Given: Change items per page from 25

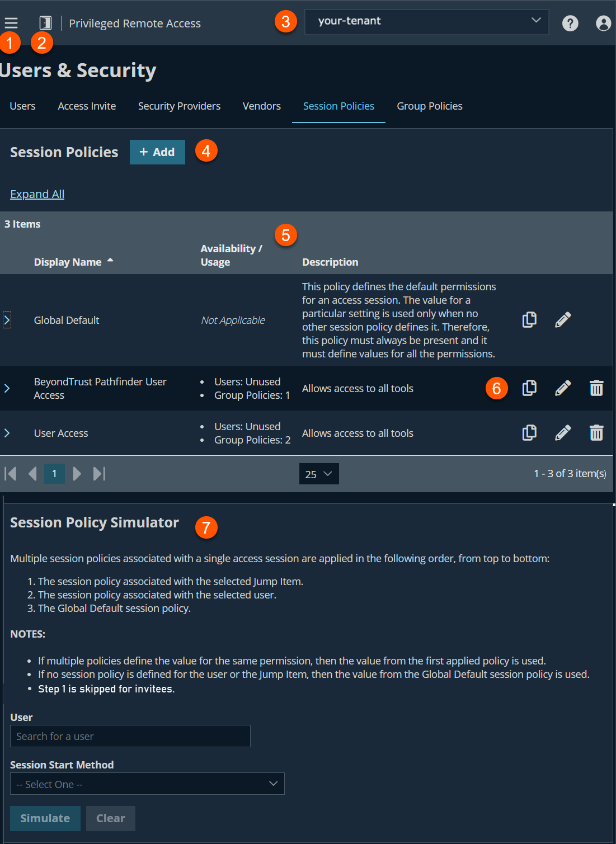Looking at the screenshot, I should pyautogui.click(x=318, y=473).
